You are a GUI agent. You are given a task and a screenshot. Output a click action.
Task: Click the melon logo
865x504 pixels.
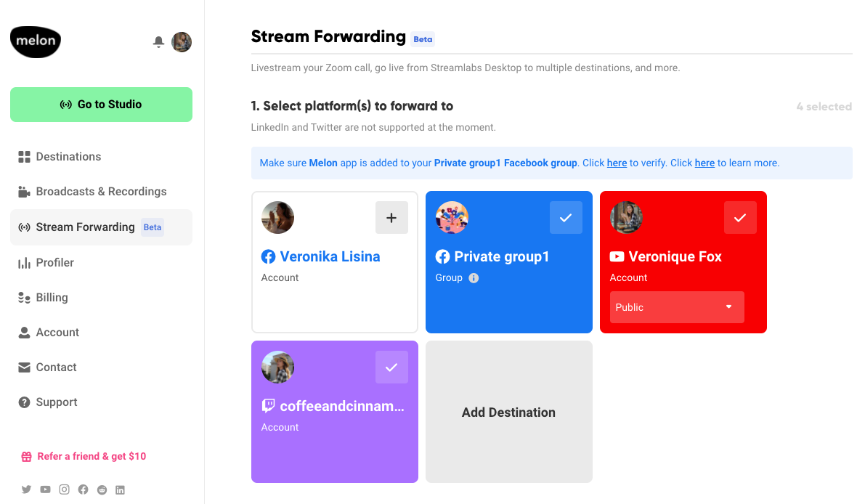point(36,42)
